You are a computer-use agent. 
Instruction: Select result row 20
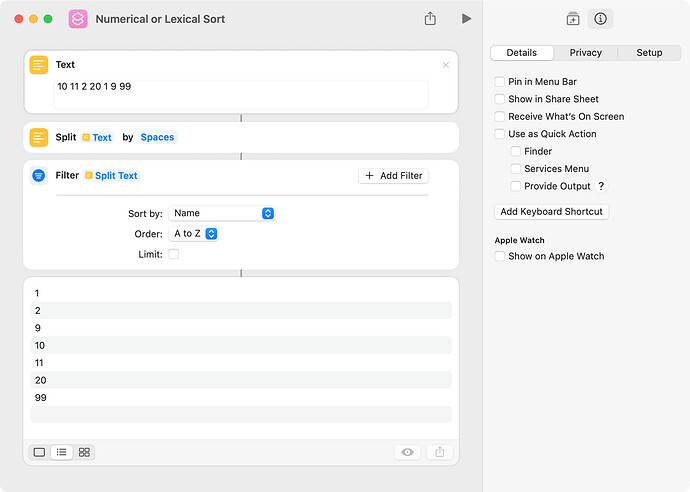(241, 380)
